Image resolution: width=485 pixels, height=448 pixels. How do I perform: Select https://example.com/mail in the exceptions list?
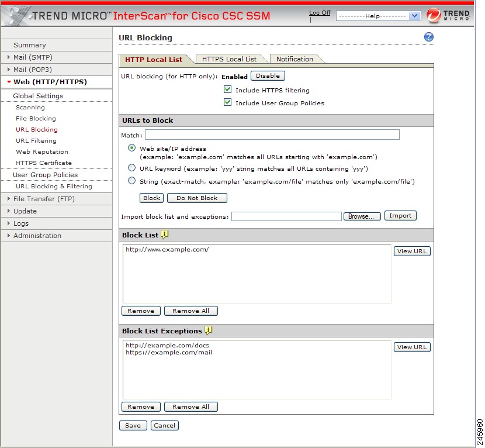coord(169,352)
